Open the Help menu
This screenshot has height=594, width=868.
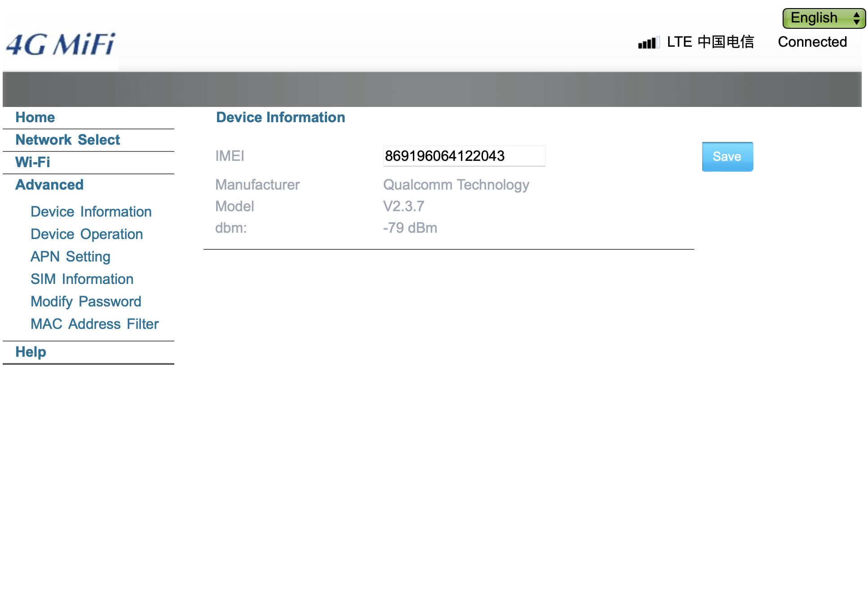31,352
